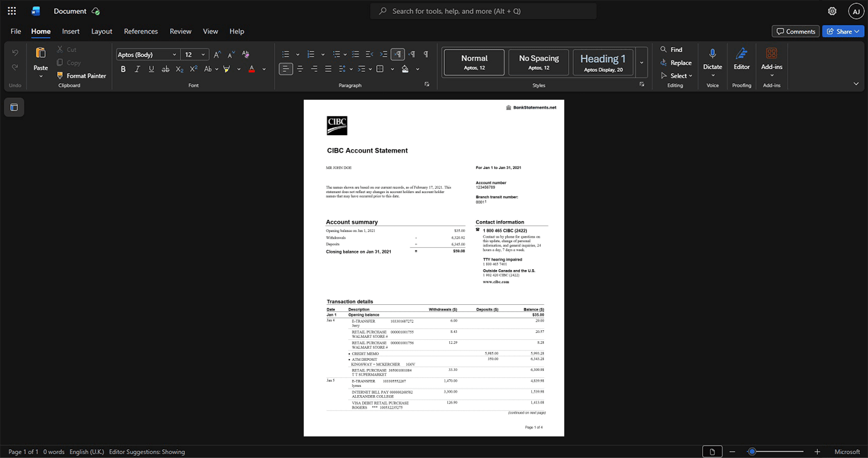Expand the Paste options arrow
Viewport: 868px width, 458px height.
coord(41,76)
